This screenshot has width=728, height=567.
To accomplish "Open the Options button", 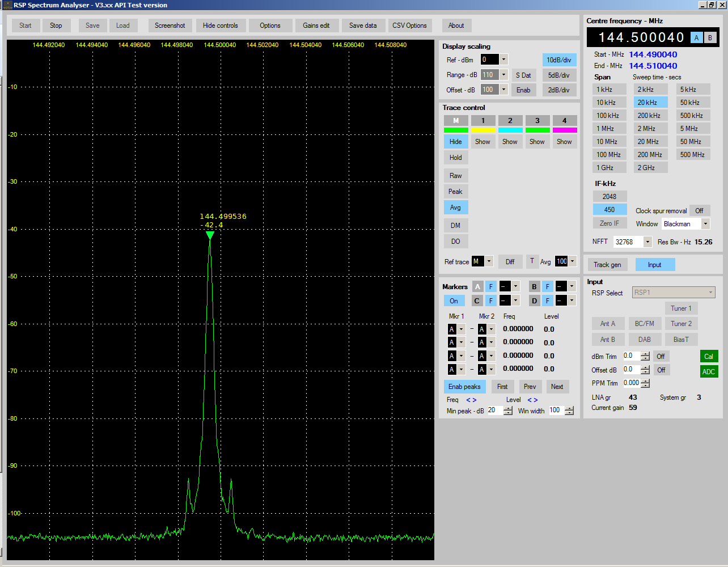I will click(270, 26).
